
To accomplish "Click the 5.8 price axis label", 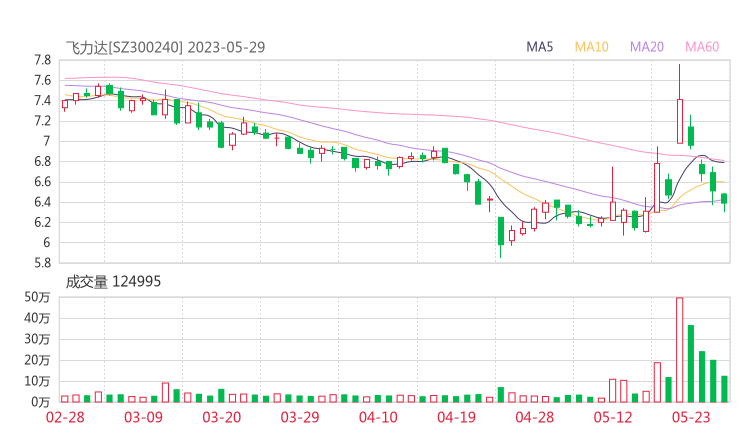I will [x=42, y=263].
